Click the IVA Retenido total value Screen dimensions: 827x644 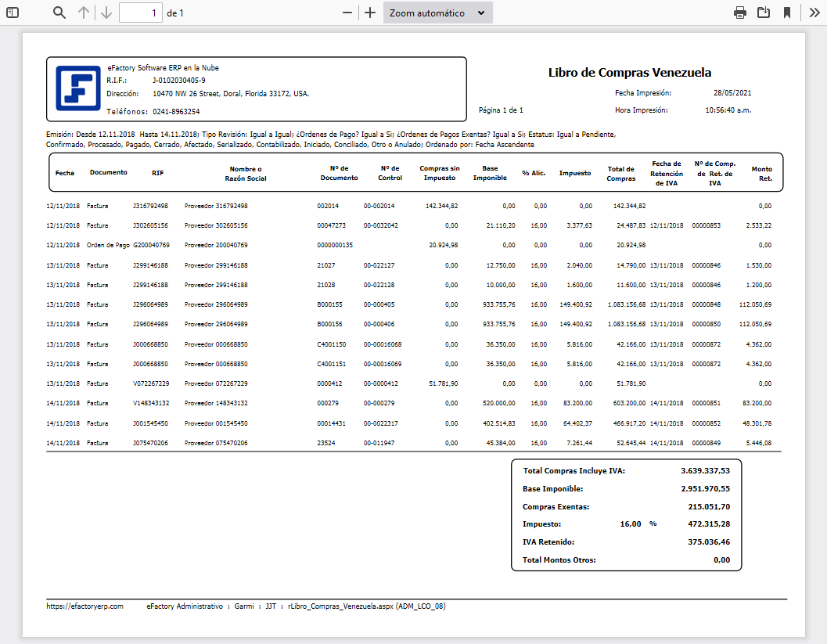tap(705, 541)
